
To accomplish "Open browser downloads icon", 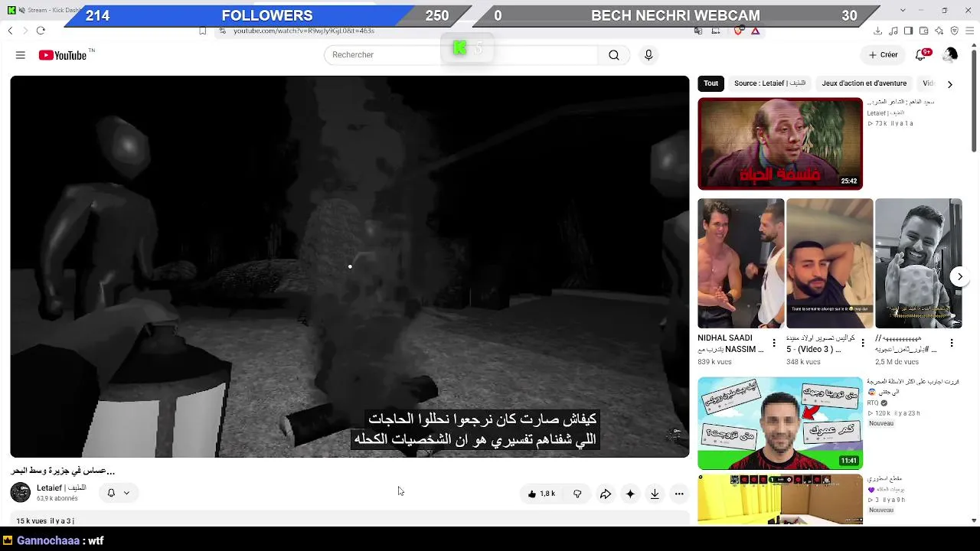I will click(x=877, y=31).
